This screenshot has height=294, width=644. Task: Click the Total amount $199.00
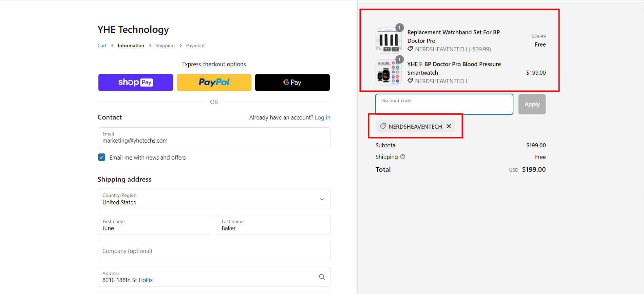pyautogui.click(x=534, y=169)
